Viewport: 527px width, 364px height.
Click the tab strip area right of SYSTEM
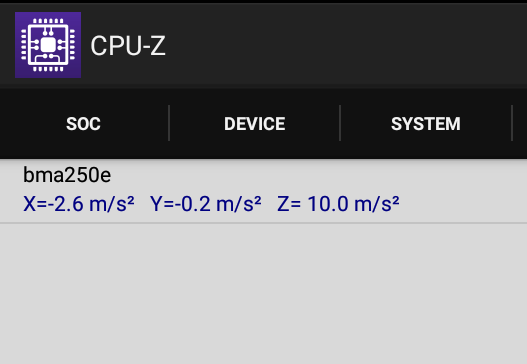[520, 123]
